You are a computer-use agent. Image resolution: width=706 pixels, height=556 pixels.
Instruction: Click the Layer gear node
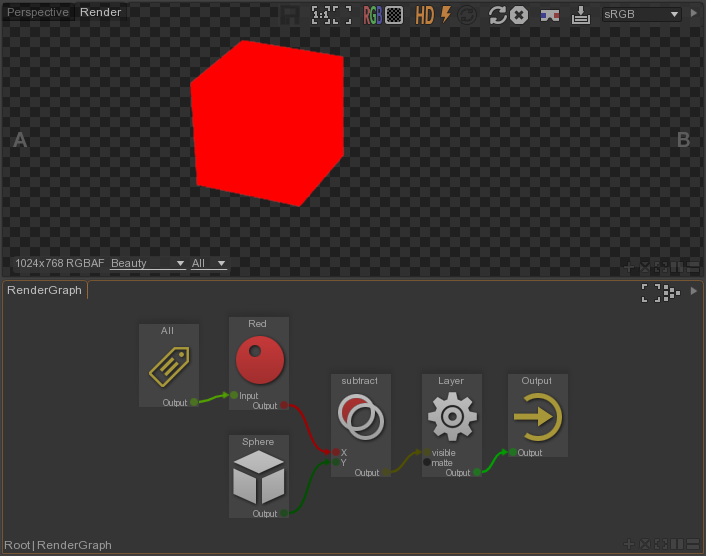451,417
